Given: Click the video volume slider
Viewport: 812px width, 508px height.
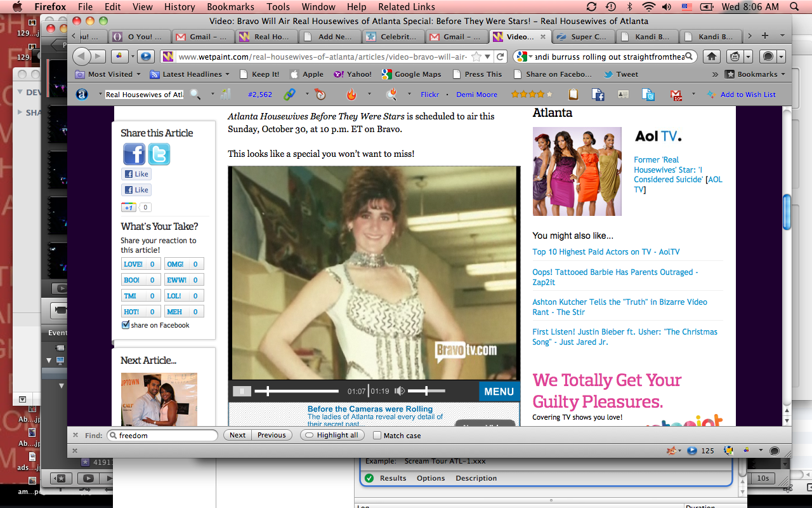Looking at the screenshot, I should (426, 391).
